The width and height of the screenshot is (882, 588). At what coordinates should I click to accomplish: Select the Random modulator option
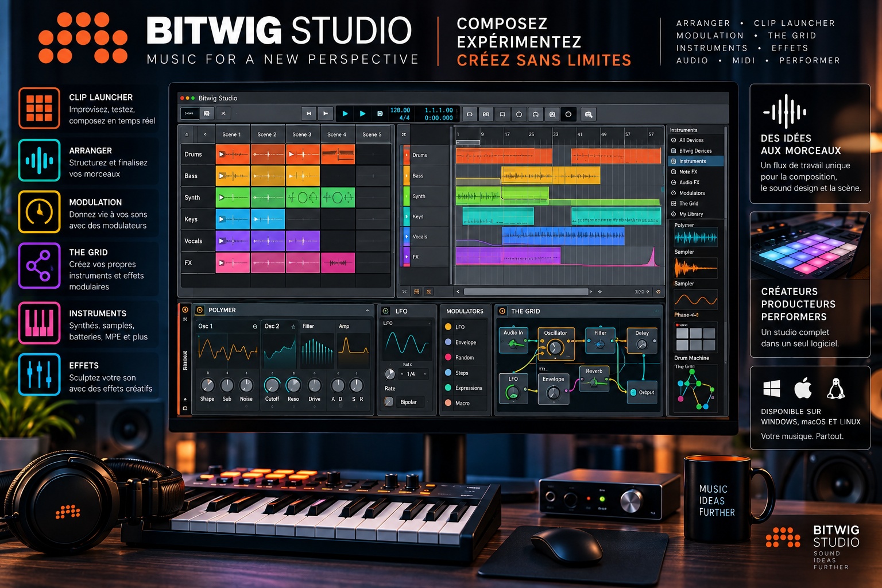[x=465, y=357]
